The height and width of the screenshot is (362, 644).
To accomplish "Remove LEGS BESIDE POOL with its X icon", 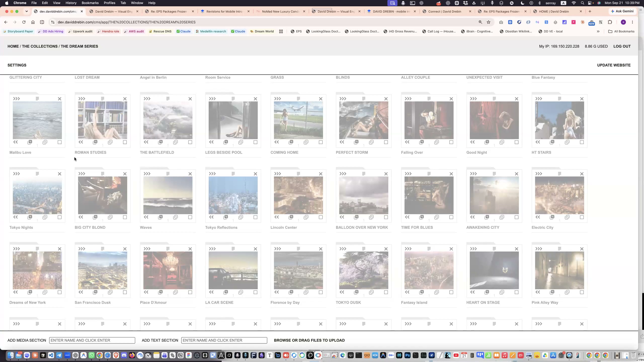I will 255,99.
